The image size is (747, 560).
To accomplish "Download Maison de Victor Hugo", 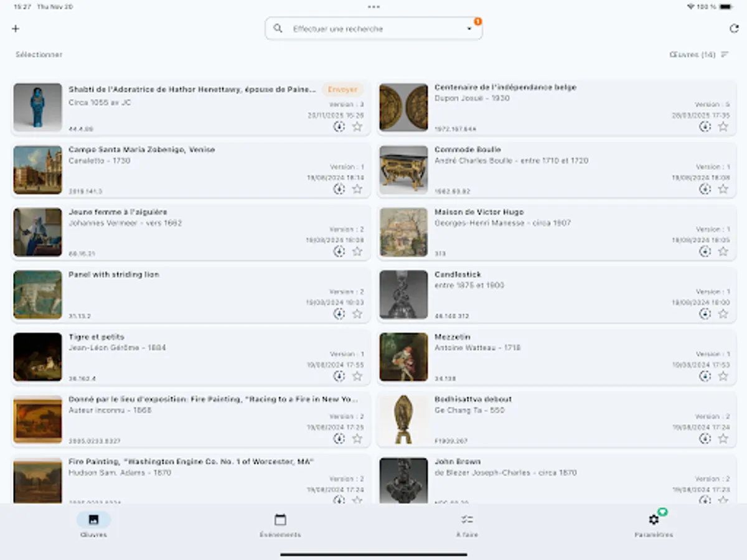I will coord(705,251).
